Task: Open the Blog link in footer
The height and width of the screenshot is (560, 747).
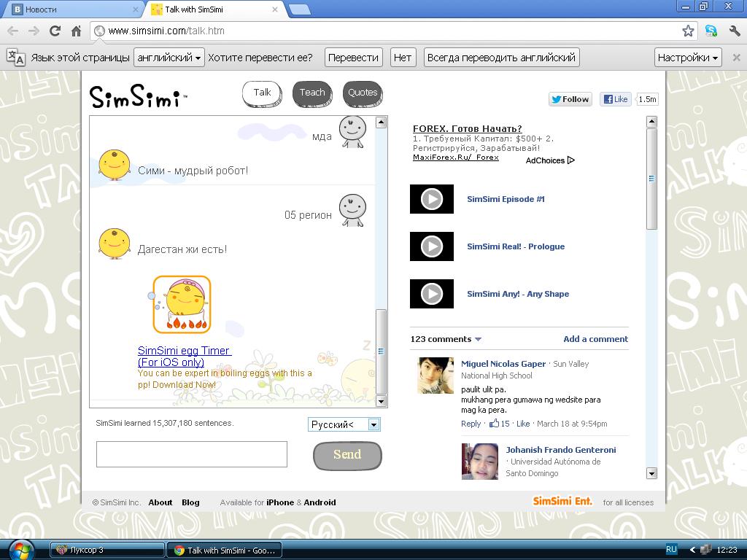Action: coord(190,502)
